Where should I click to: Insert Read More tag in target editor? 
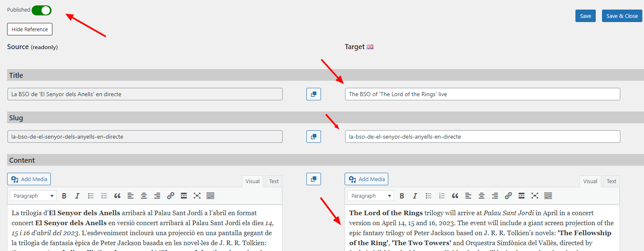[x=521, y=196]
